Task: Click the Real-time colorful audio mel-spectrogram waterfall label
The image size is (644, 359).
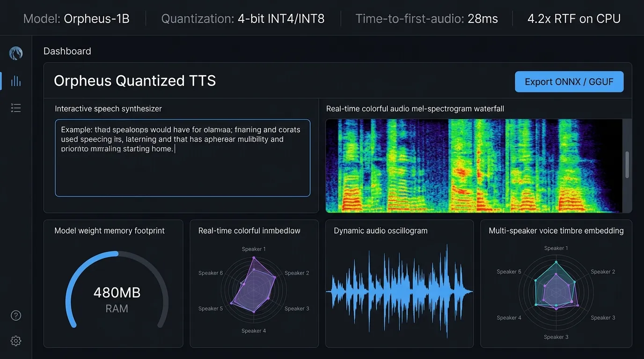Action: (415, 109)
